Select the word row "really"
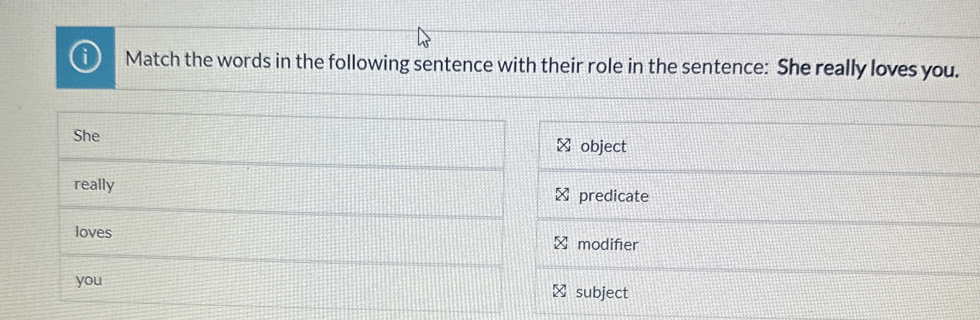The height and width of the screenshot is (320, 980). [x=245, y=185]
